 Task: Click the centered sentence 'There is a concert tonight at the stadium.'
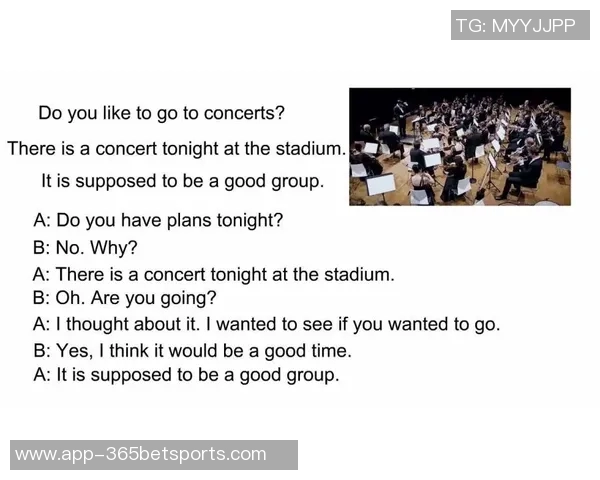[176, 148]
